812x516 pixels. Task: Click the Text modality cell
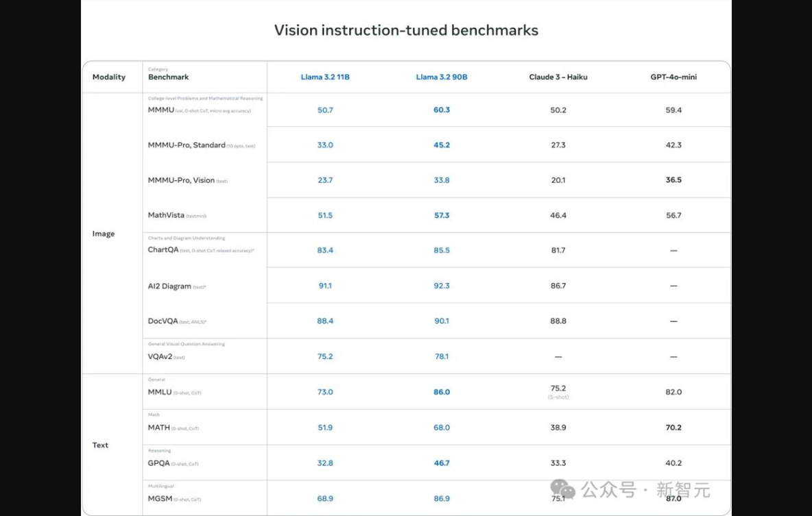[x=101, y=445]
